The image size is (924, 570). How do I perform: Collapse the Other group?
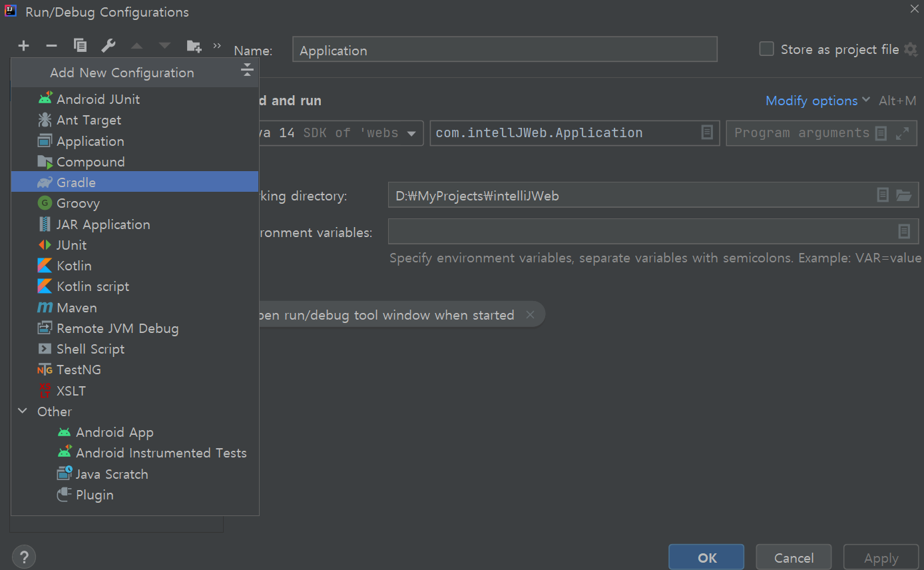pyautogui.click(x=23, y=412)
